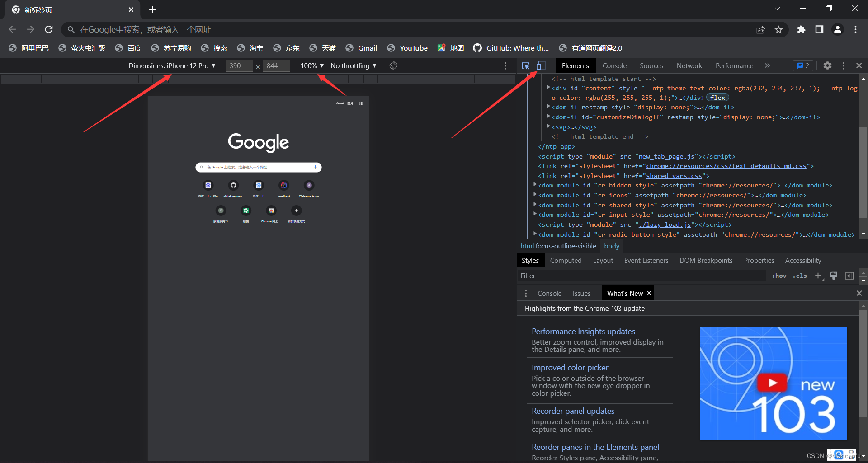Open DevTools settings gear
Viewport: 868px width, 463px height.
(827, 66)
